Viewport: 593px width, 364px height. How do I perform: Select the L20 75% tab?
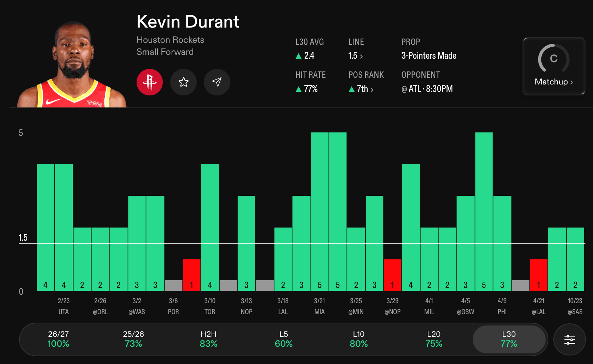click(x=433, y=339)
